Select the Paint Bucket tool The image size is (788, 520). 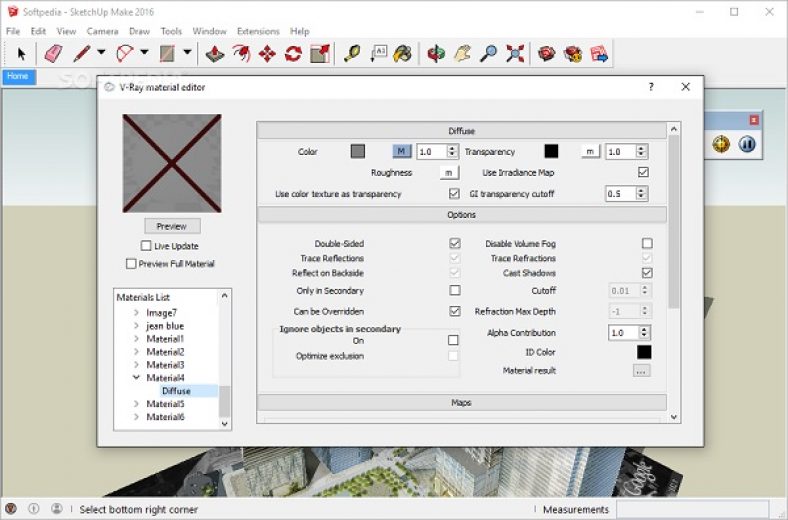pos(403,53)
